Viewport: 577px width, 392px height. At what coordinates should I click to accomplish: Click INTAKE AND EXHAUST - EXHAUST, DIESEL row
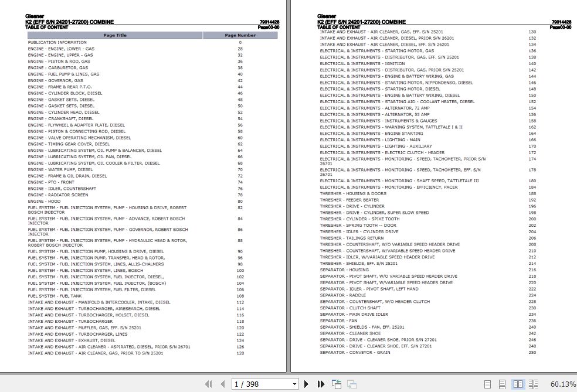[72, 340]
